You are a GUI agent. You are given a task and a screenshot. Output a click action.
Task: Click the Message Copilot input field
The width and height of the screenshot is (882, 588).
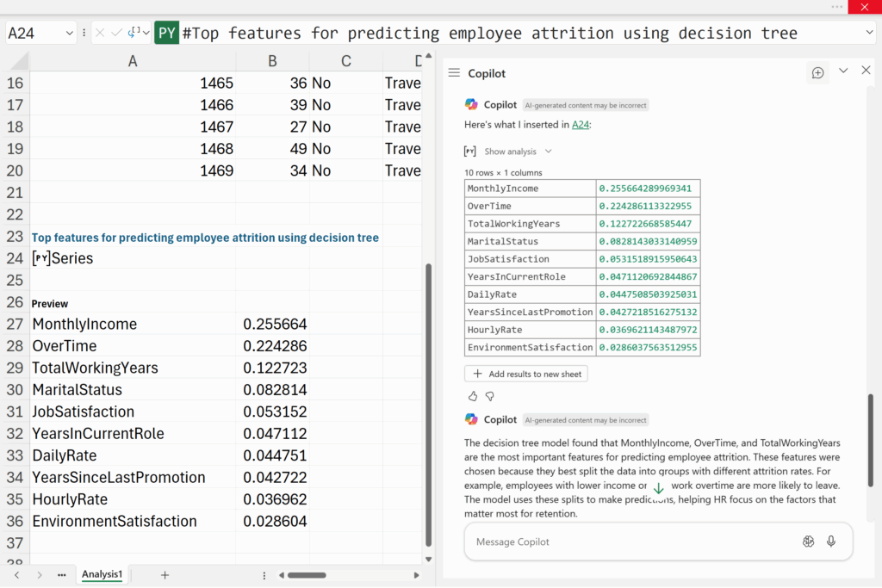tap(629, 542)
